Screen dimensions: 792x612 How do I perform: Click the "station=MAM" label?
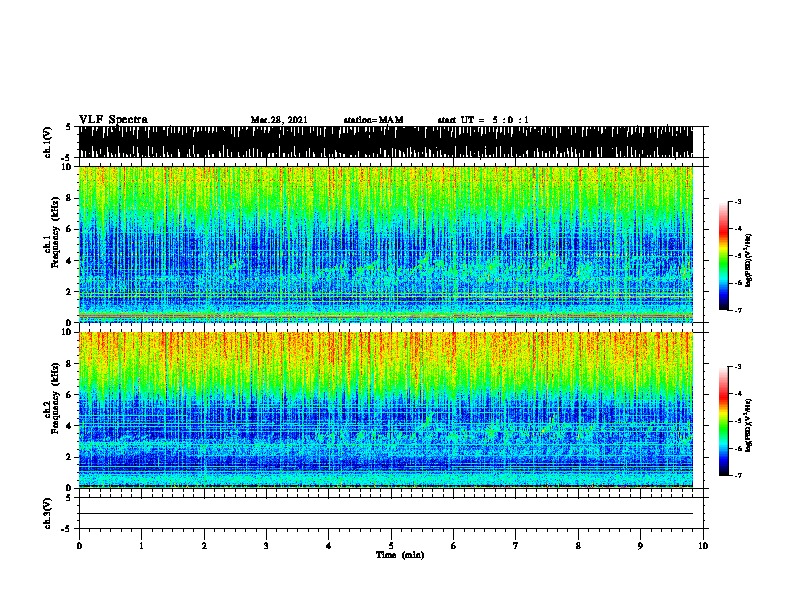click(373, 120)
